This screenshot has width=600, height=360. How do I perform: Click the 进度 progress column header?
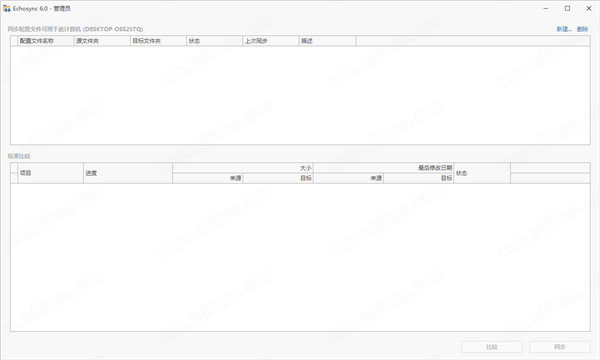(x=128, y=173)
